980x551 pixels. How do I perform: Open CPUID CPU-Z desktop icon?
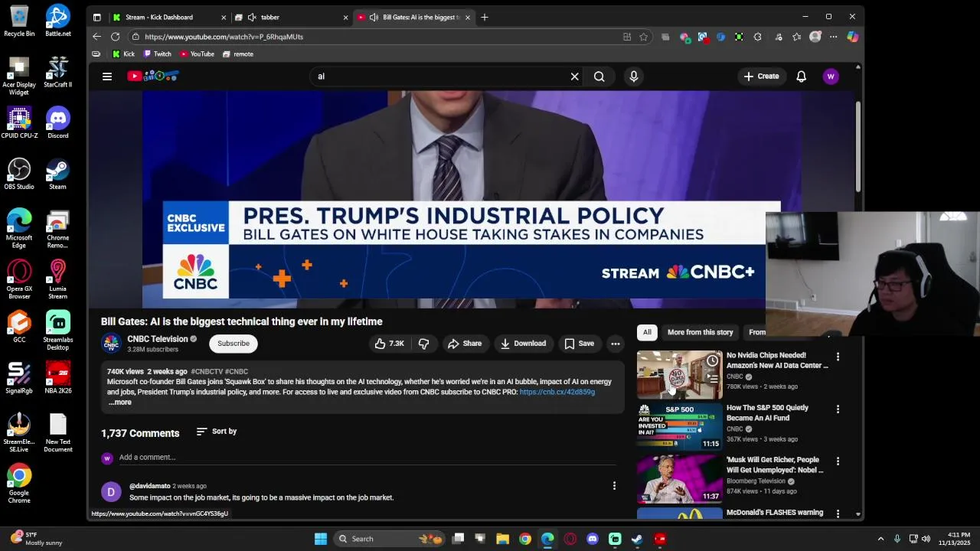pyautogui.click(x=19, y=122)
